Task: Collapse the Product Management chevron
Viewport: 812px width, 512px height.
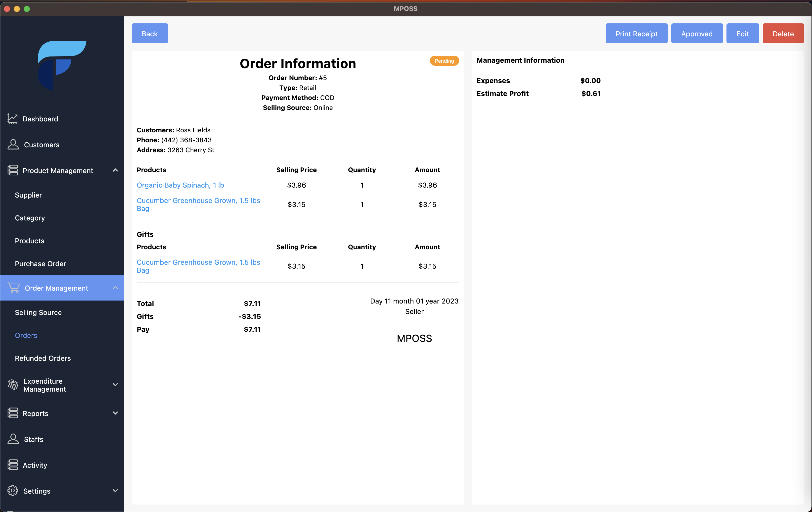Action: [115, 170]
